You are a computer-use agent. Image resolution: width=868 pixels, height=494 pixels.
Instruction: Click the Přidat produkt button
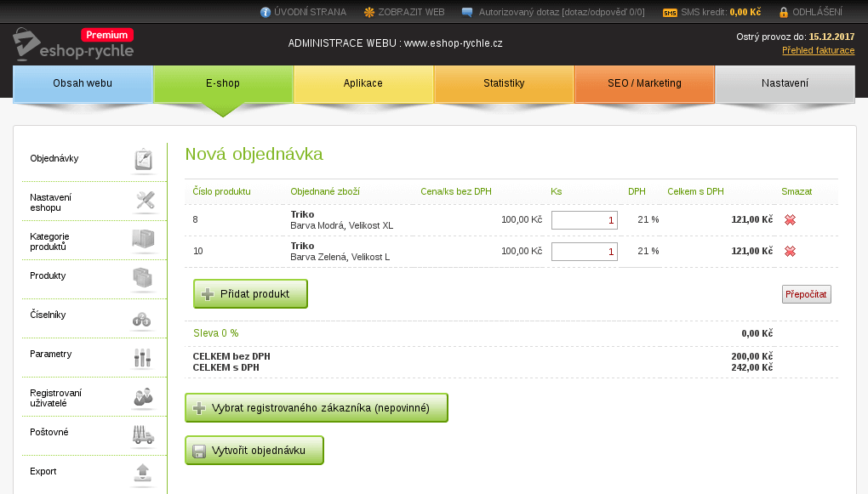coord(250,293)
